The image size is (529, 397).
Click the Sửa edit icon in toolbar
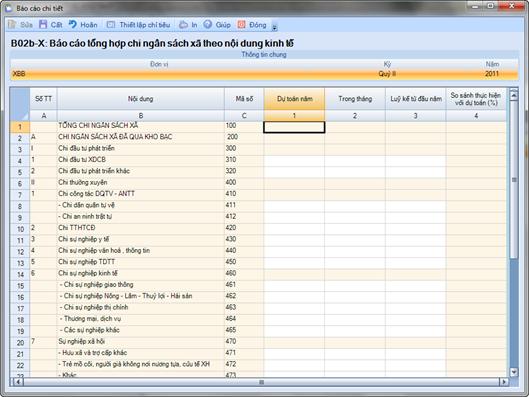point(12,25)
